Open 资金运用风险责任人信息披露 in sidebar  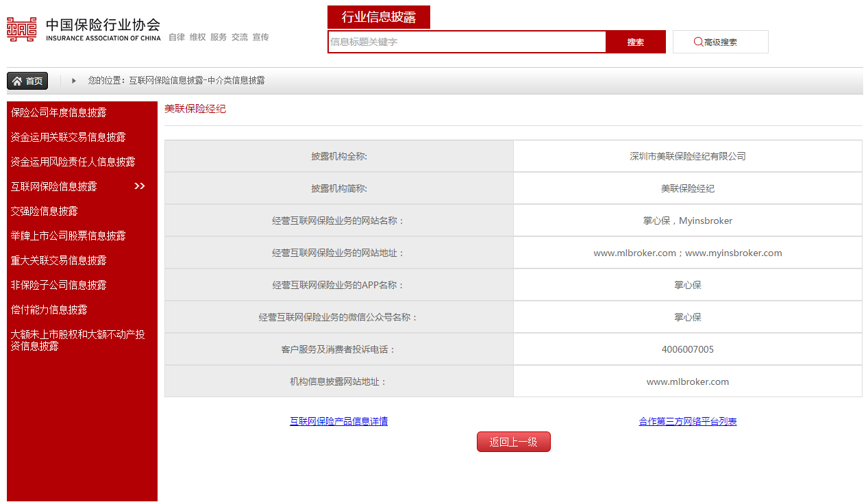point(73,162)
